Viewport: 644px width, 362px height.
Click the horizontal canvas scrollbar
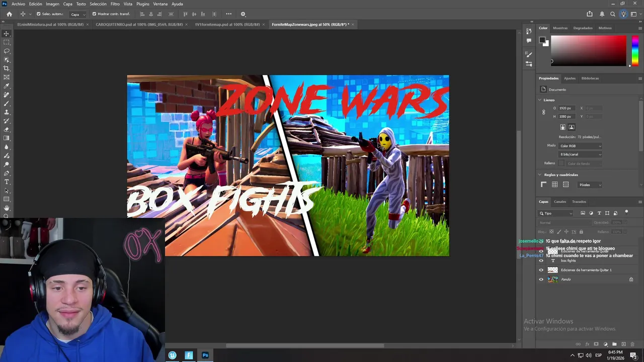304,345
